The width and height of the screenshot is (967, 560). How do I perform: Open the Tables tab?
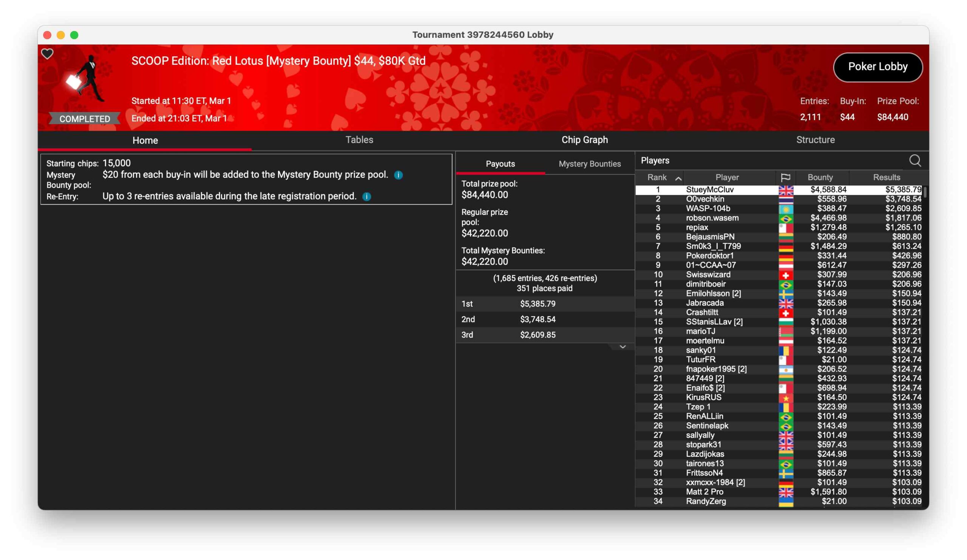click(x=359, y=140)
